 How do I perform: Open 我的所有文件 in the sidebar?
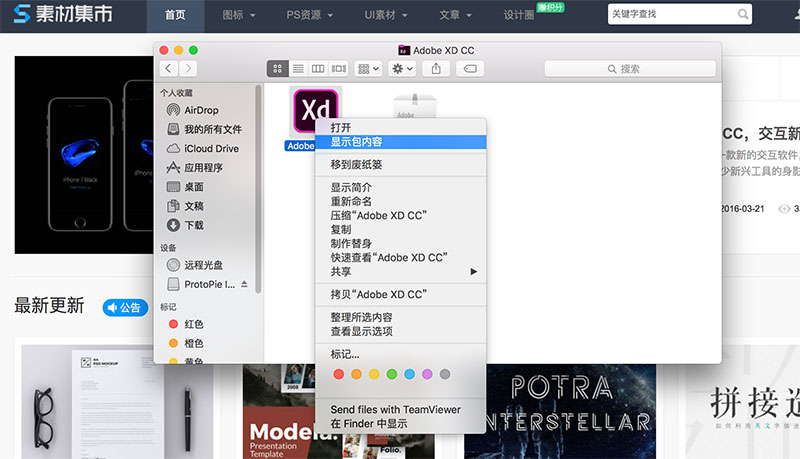pyautogui.click(x=204, y=129)
